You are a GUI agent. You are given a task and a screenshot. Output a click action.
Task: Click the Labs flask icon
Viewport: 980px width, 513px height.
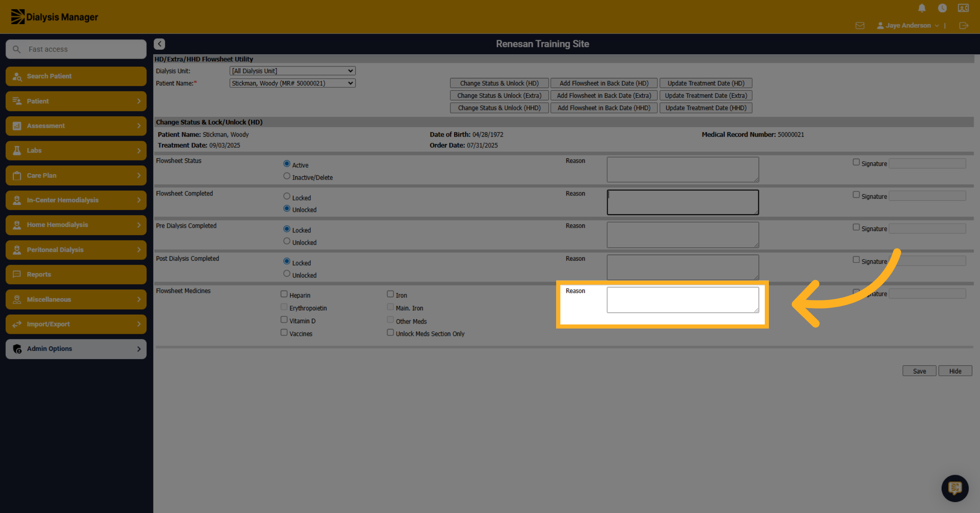point(17,151)
